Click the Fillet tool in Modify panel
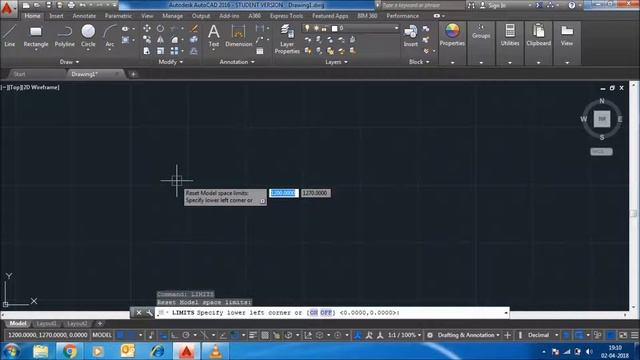This screenshot has width=640, height=360. [x=174, y=40]
